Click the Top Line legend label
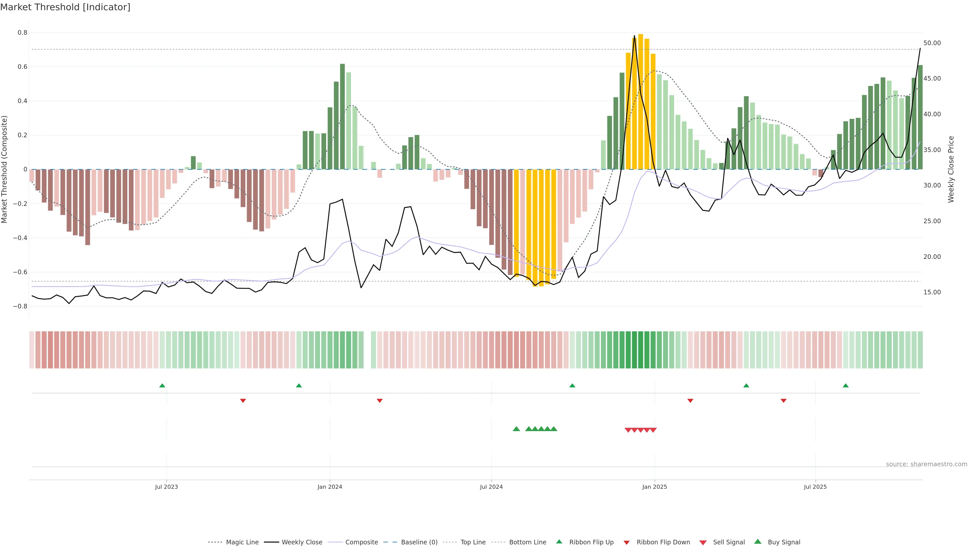Image resolution: width=980 pixels, height=551 pixels. pyautogui.click(x=473, y=542)
